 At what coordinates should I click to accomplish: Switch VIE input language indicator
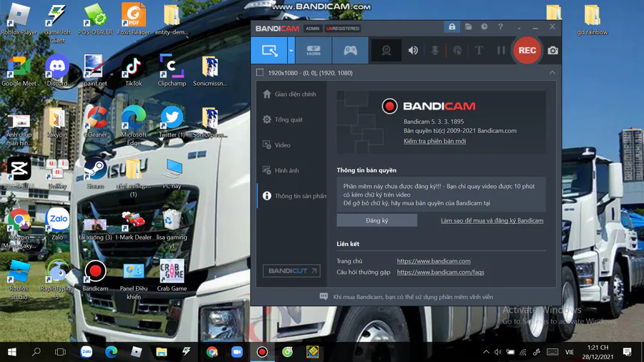tap(570, 352)
